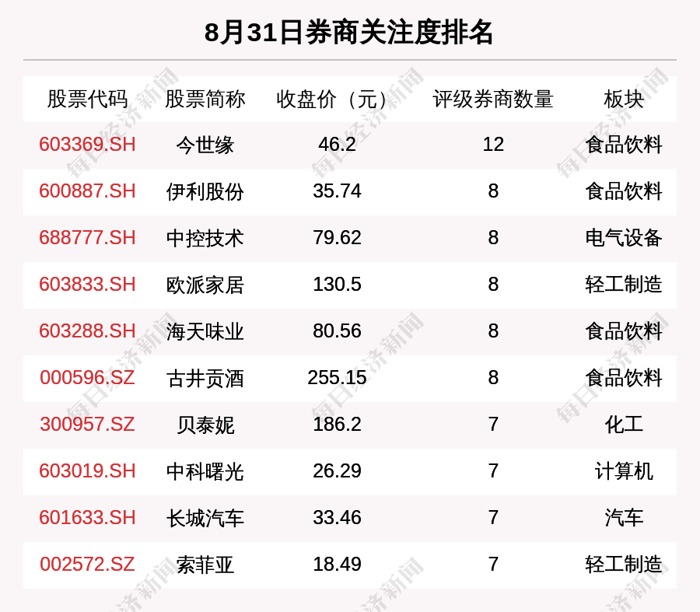Select stock code 688777.SH
Image resolution: width=700 pixels, height=612 pixels.
[x=87, y=238]
